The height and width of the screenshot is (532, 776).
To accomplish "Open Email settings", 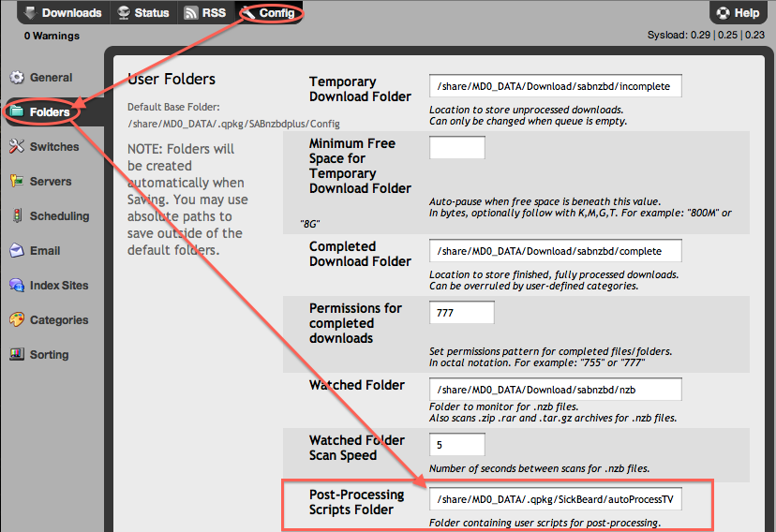I will (35, 251).
